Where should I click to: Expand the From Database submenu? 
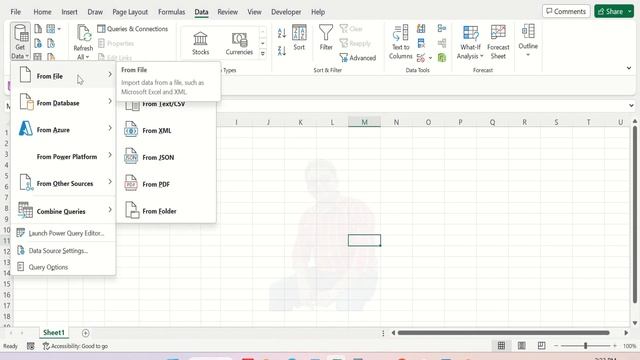pyautogui.click(x=64, y=102)
